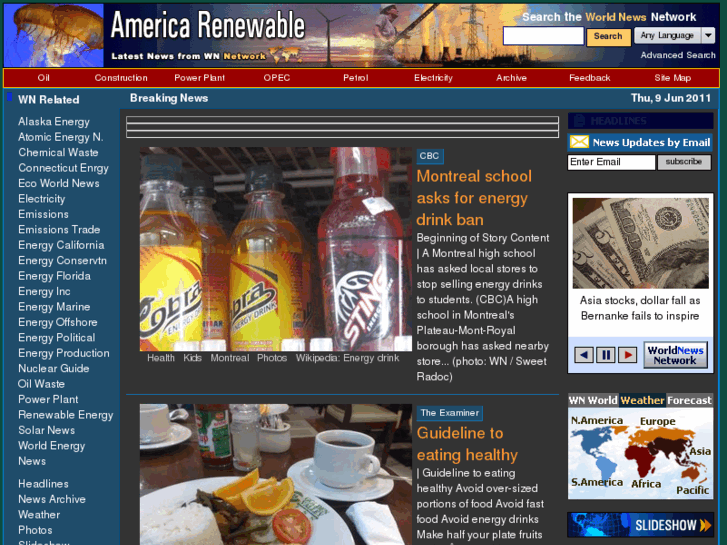727x545 pixels.
Task: Open Guideline to eating healthy headline
Action: [467, 444]
